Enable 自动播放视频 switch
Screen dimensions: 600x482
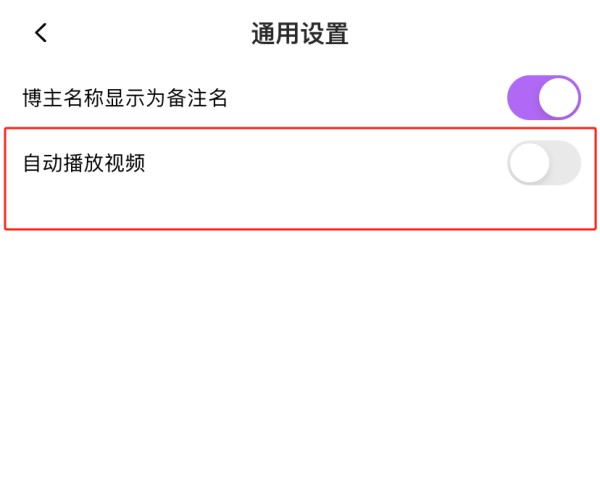[543, 163]
